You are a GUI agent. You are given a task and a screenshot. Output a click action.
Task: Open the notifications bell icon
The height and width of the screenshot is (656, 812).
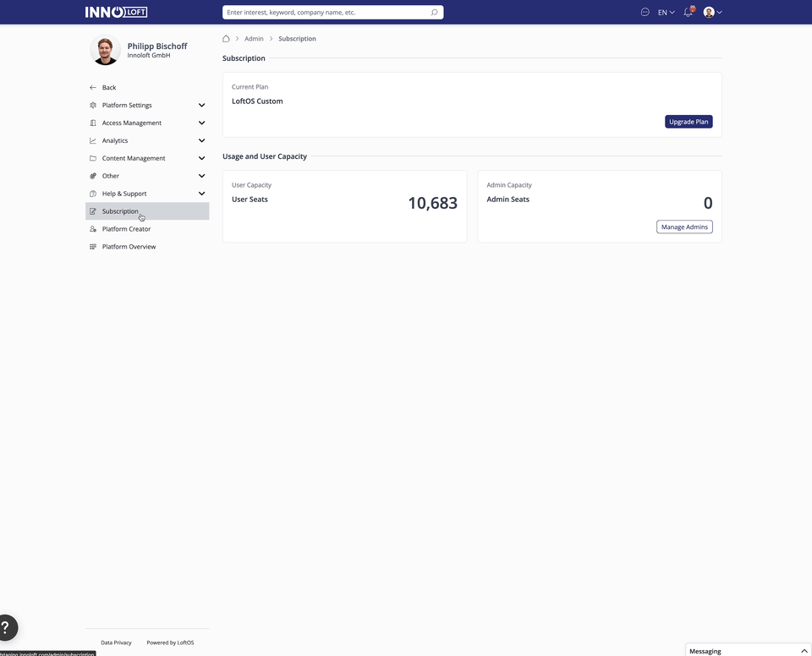pos(688,13)
